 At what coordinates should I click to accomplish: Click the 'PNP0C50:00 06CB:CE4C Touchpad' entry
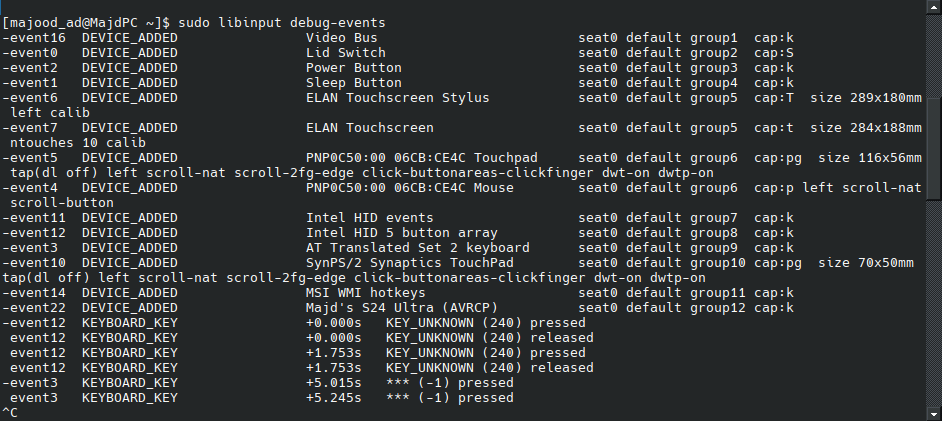coord(422,158)
